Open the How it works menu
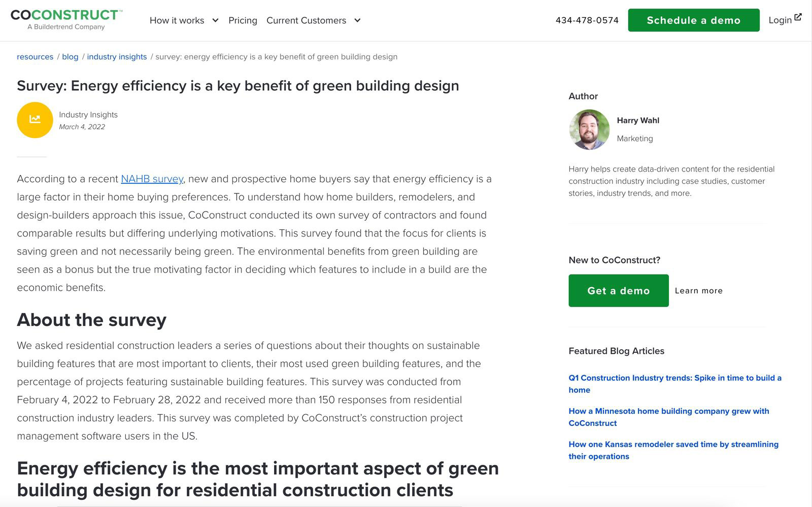Viewport: 812px width, 507px height. 177,20
